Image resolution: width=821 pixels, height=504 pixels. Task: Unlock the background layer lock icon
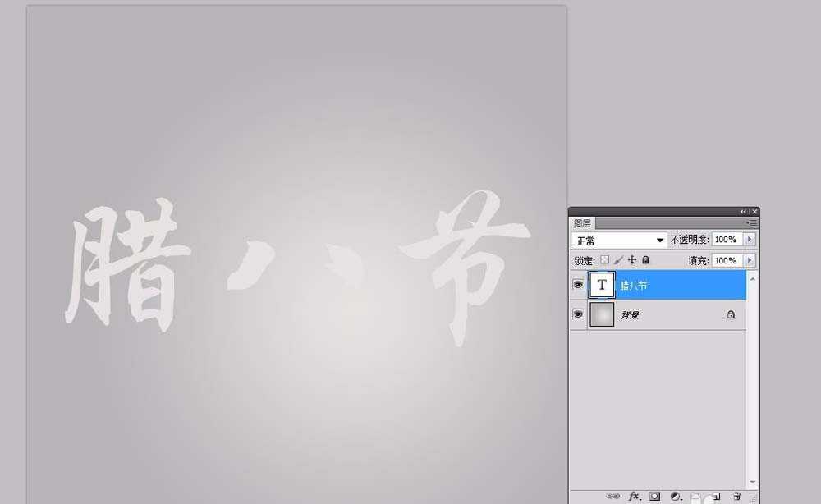[x=732, y=314]
